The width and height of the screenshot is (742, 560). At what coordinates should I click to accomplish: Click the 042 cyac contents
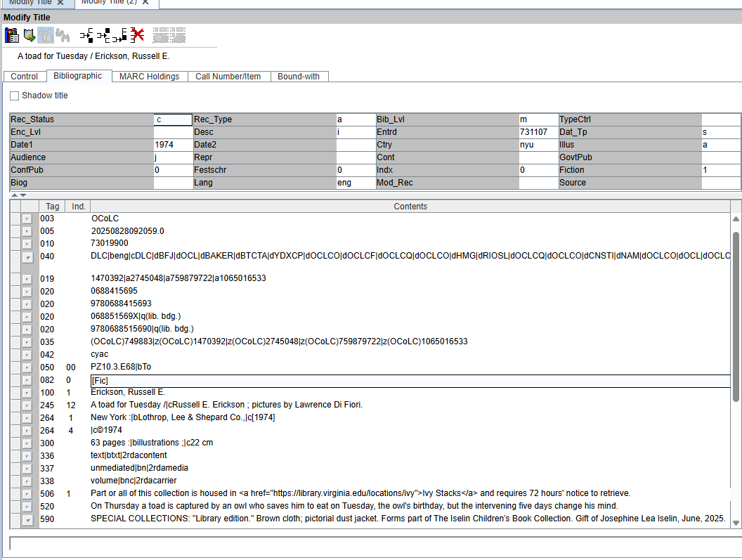click(x=99, y=354)
